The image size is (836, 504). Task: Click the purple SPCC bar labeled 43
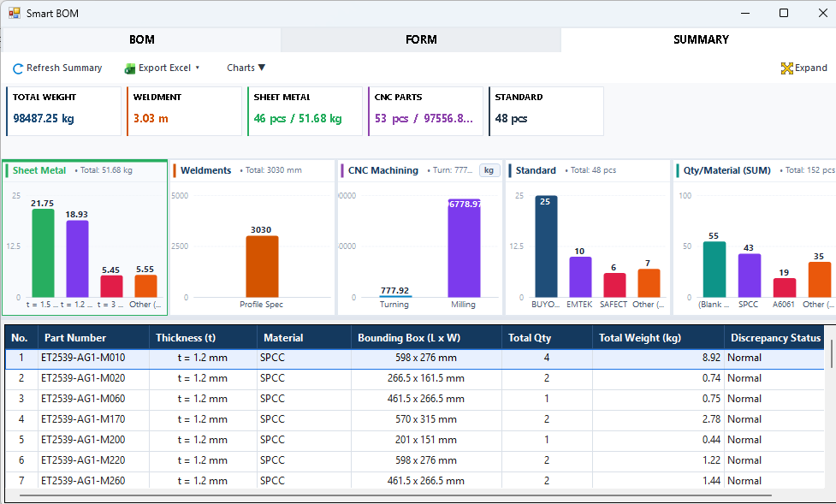pyautogui.click(x=749, y=276)
